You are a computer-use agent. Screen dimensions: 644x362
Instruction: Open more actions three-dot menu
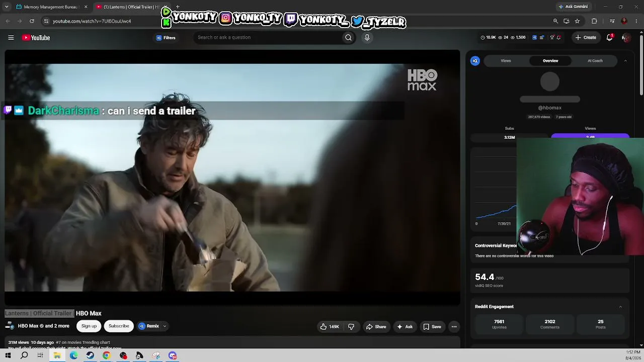[454, 327]
